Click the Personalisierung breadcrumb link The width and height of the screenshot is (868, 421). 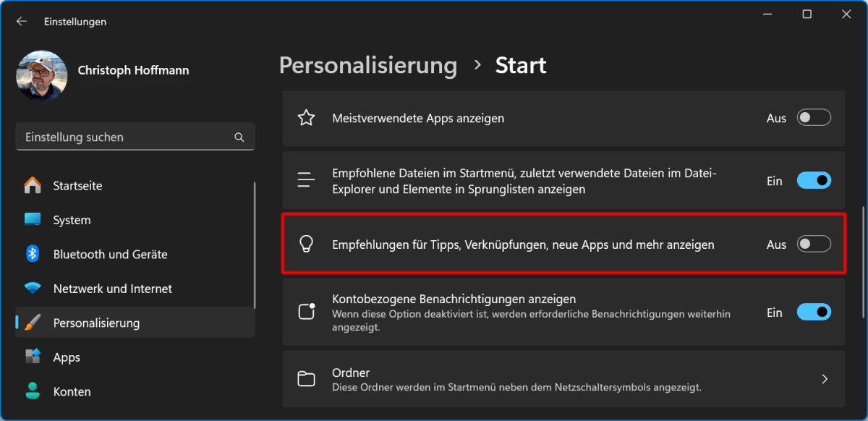[367, 66]
